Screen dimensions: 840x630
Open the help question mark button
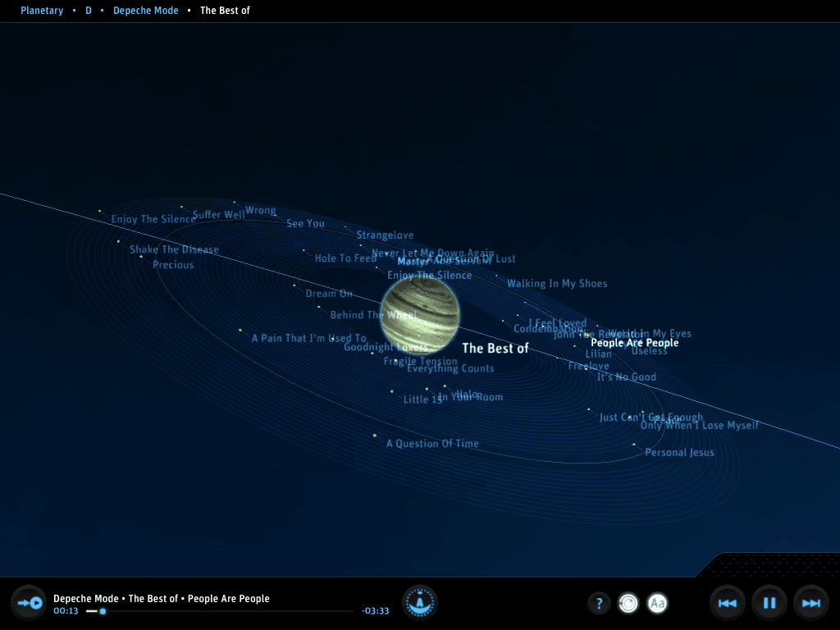pyautogui.click(x=599, y=604)
